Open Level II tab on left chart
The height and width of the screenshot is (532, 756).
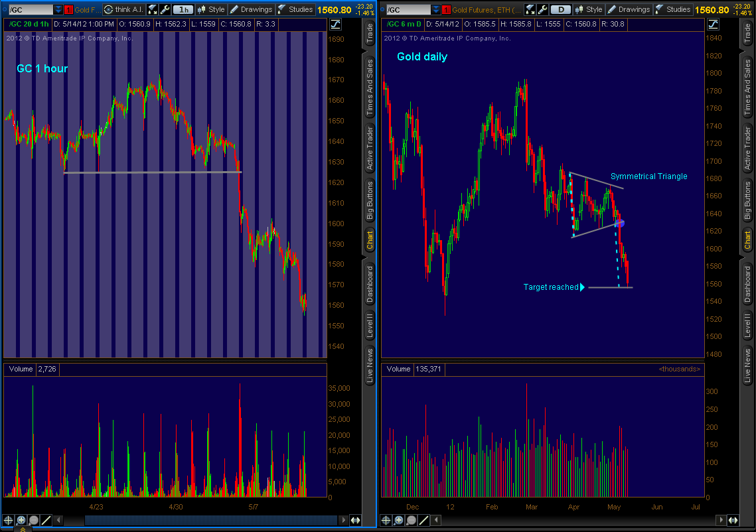[370, 325]
